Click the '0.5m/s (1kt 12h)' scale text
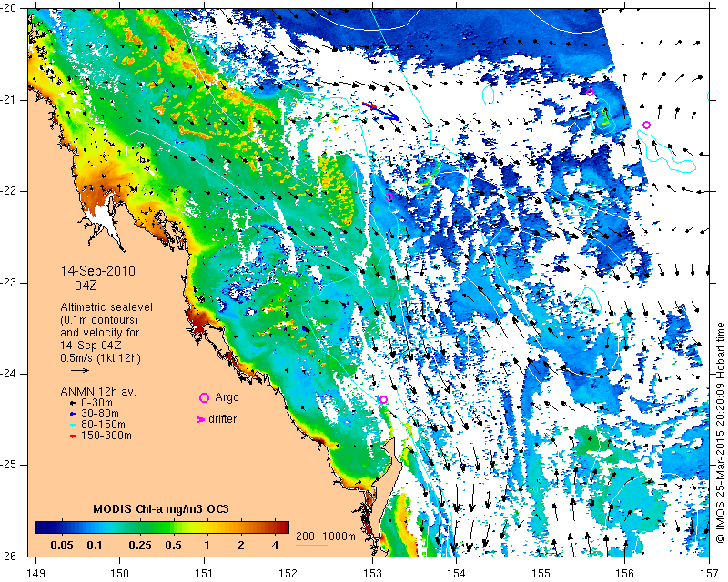 pos(100,358)
